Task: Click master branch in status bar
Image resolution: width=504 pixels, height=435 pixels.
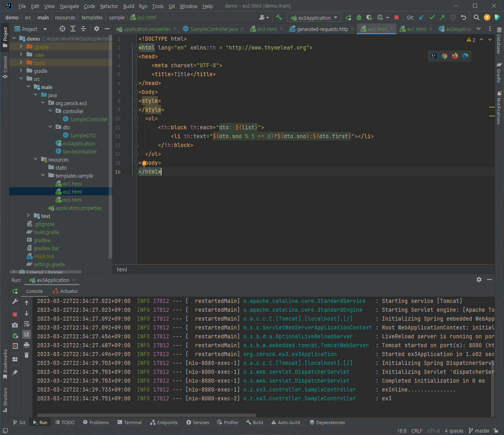Action: coord(479,431)
